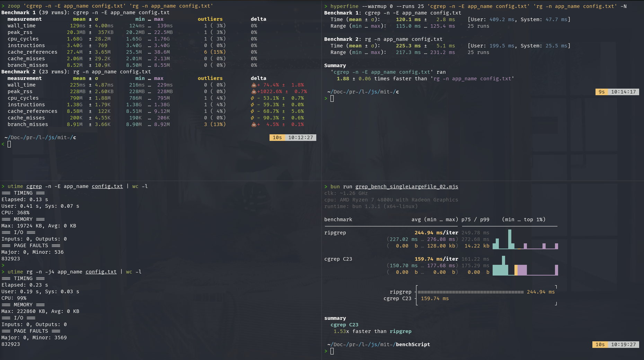The width and height of the screenshot is (644, 360).
Task: Focus the prompt cursor in benchScript pane
Action: (332, 351)
